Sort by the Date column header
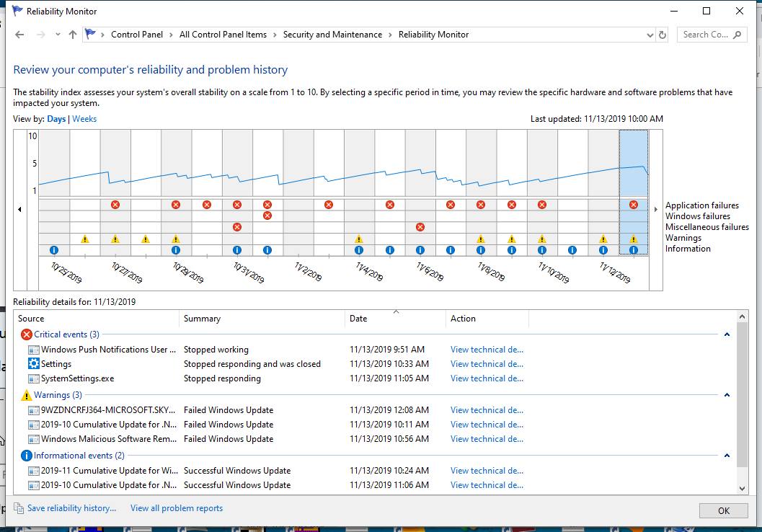 point(395,319)
